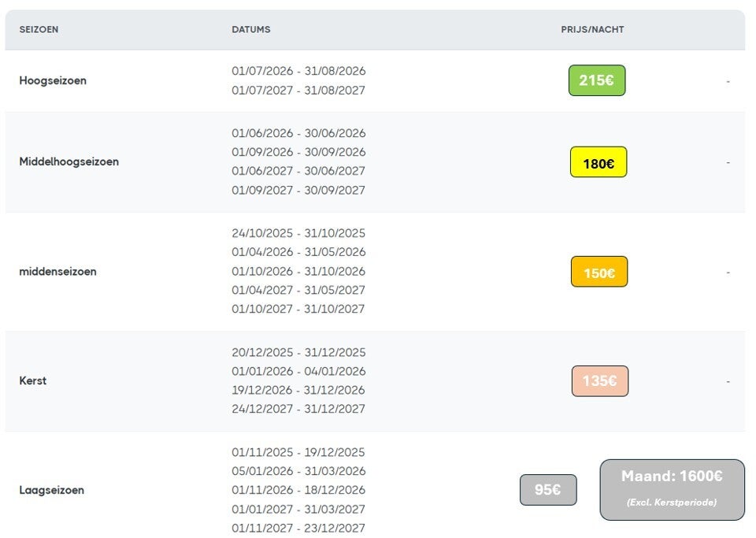756x538 pixels.
Task: Click the Maand: 1600€ monthly price box
Action: 672,490
